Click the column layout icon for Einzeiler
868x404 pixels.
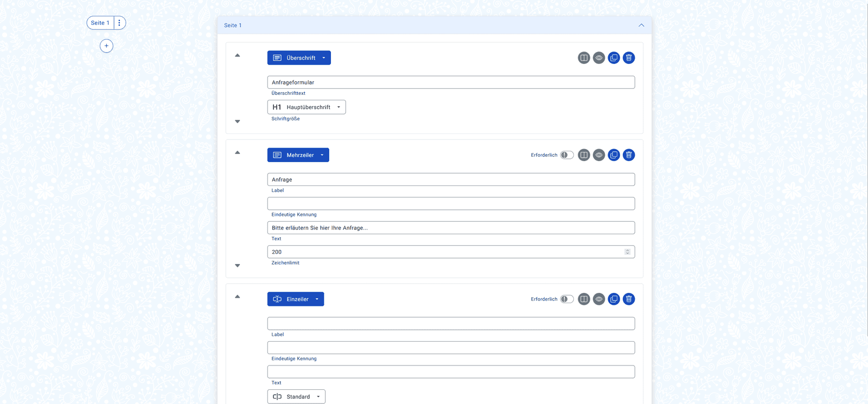[584, 299]
